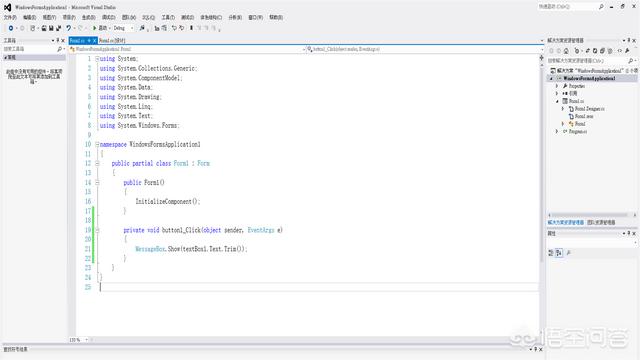Image resolution: width=640 pixels, height=360 pixels.
Task: Open the 视图(V) menu
Action: (x=49, y=18)
